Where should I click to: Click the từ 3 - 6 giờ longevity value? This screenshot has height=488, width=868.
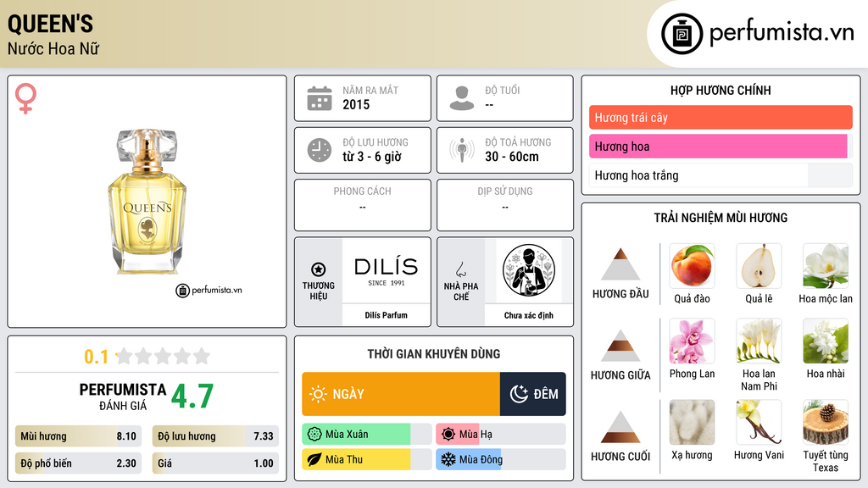[371, 157]
